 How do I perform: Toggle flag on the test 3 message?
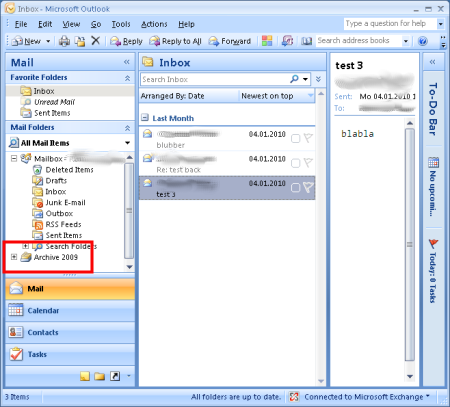click(308, 188)
